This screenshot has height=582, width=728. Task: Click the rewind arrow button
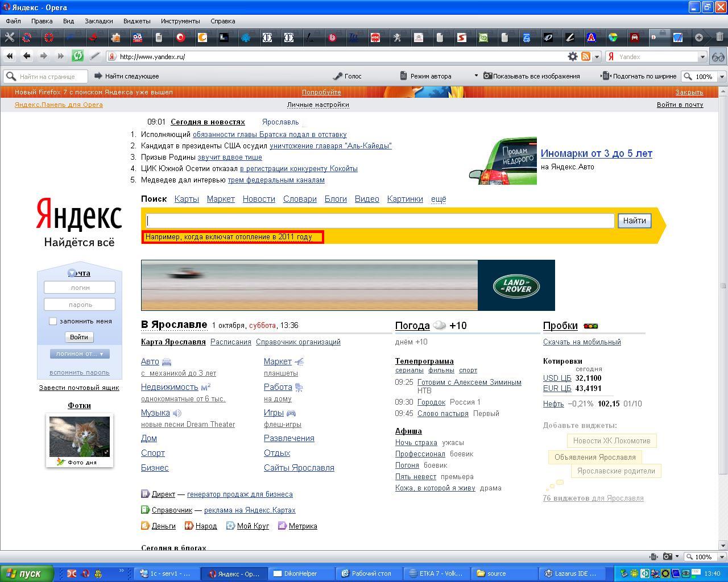click(9, 56)
